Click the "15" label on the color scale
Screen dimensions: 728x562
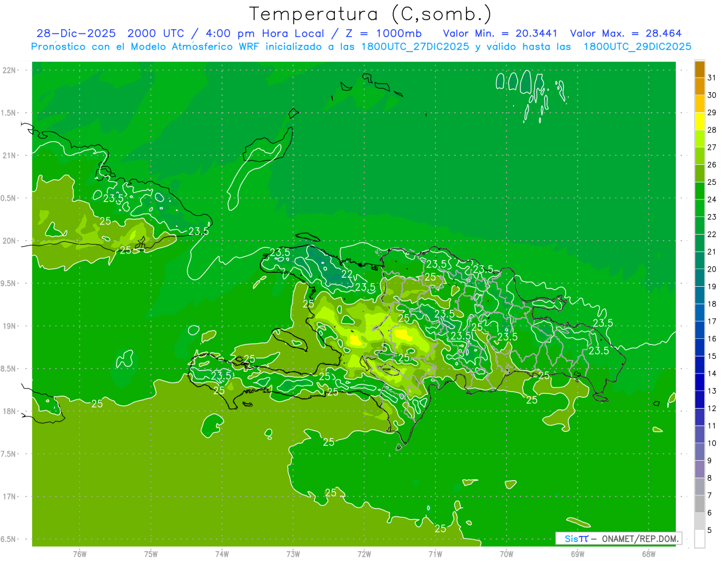click(712, 356)
